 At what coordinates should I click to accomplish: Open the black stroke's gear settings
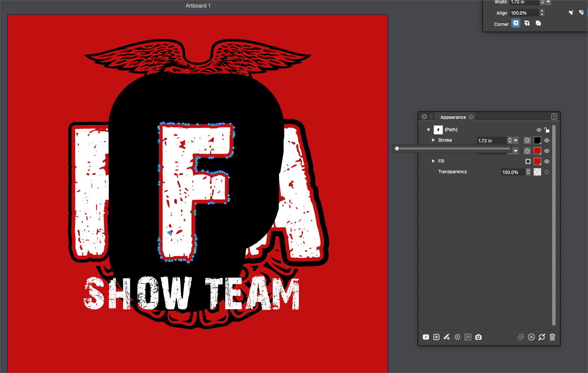pos(527,141)
